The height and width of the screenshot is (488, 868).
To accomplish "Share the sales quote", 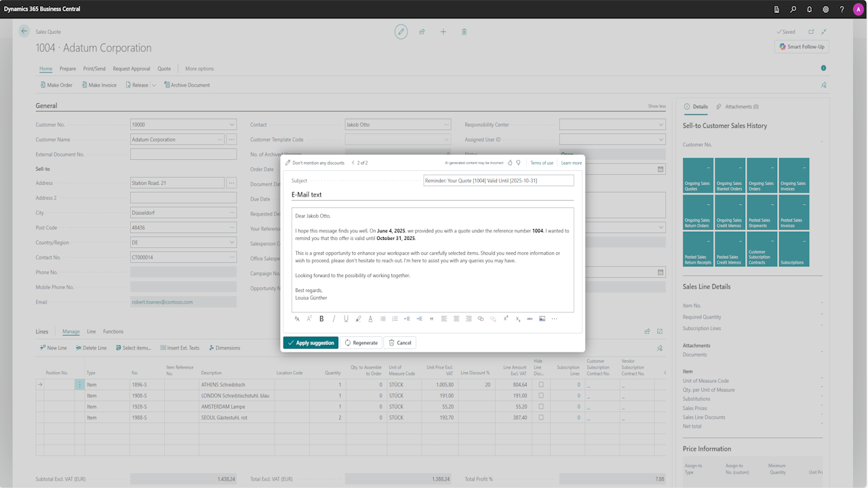I will click(x=422, y=32).
